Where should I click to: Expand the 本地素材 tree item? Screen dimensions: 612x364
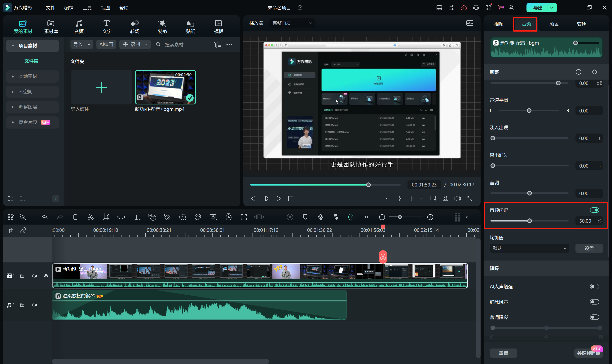pos(28,76)
